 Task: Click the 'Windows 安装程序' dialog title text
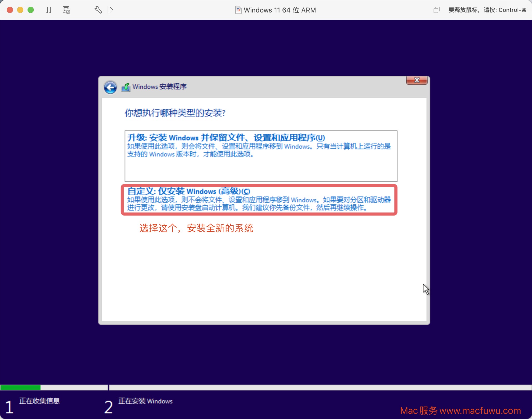[x=159, y=87]
